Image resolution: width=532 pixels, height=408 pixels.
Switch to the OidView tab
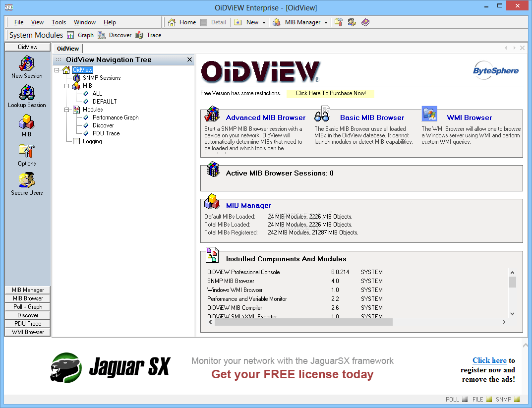click(x=67, y=48)
